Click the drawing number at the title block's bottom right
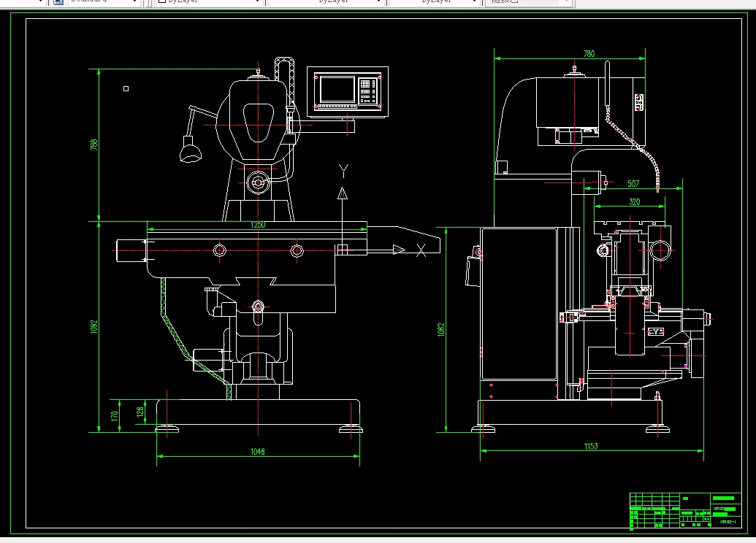This screenshot has height=543, width=756. [x=728, y=522]
